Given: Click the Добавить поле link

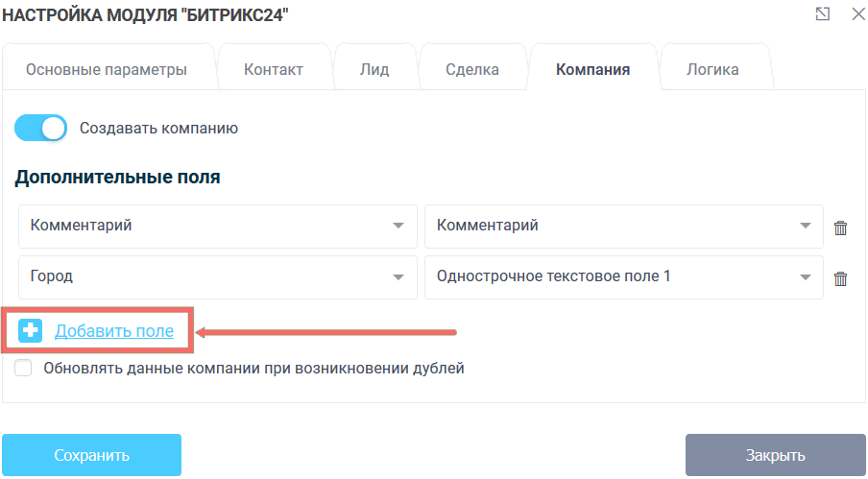Looking at the screenshot, I should click(114, 331).
